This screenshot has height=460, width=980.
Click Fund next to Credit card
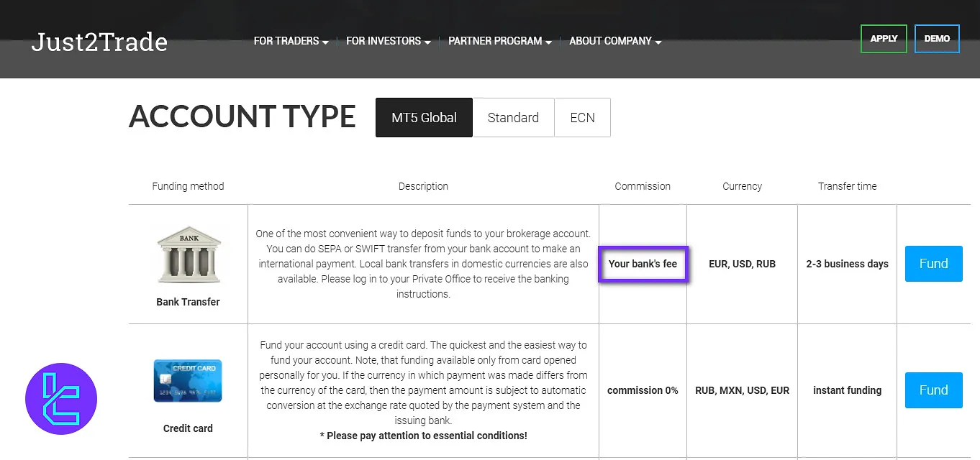933,390
